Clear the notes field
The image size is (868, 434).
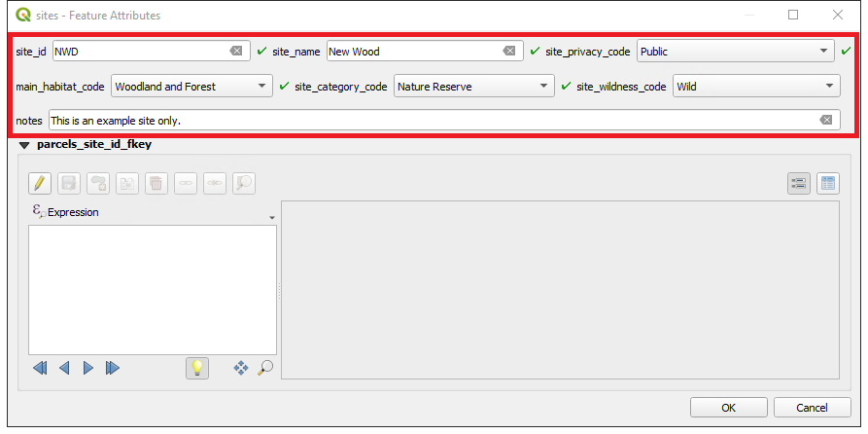[826, 120]
